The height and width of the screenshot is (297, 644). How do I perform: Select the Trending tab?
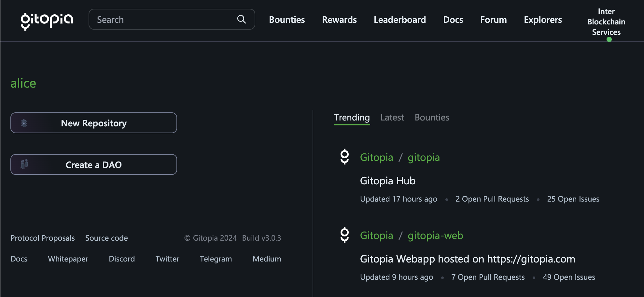tap(352, 118)
